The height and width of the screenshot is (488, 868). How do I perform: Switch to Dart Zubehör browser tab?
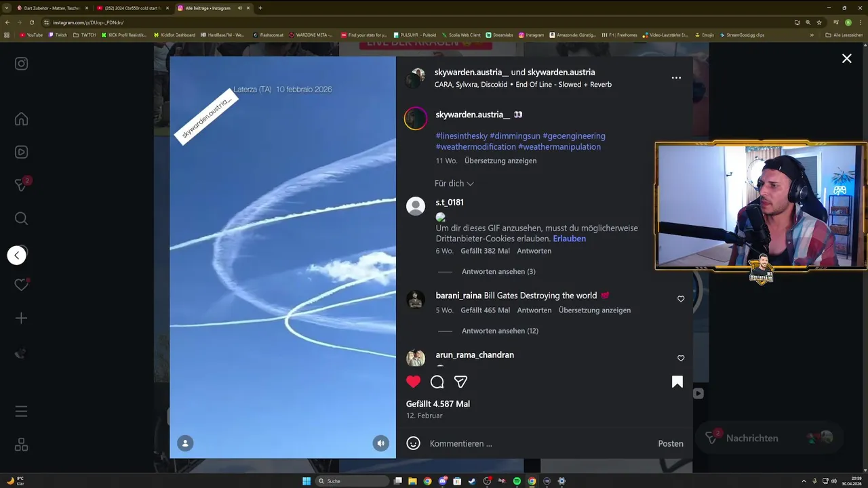point(53,8)
